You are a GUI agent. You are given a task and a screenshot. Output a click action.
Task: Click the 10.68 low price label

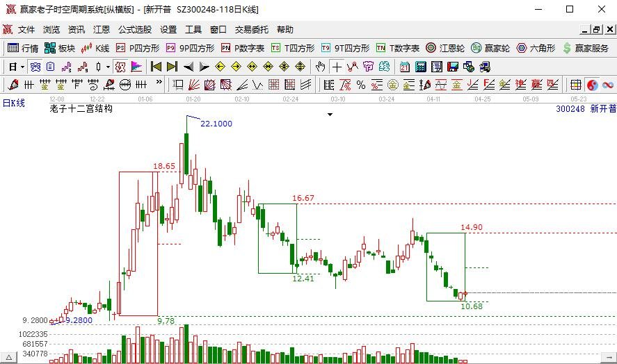472,306
